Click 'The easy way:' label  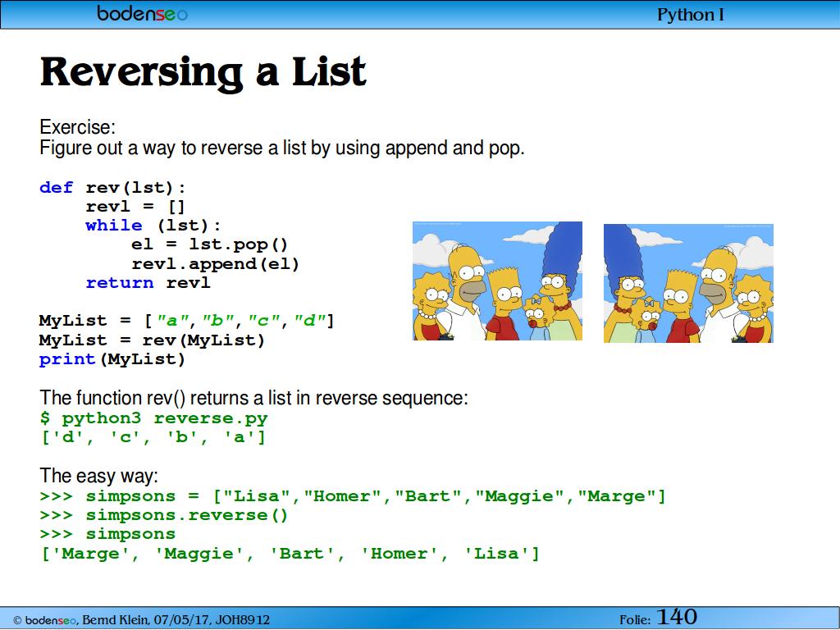(x=99, y=476)
